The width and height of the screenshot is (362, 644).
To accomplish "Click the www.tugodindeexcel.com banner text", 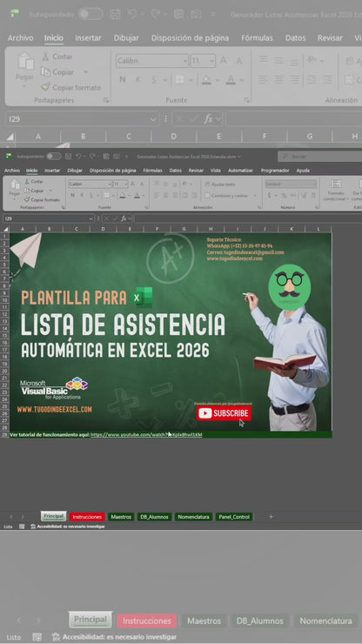I will coord(55,410).
